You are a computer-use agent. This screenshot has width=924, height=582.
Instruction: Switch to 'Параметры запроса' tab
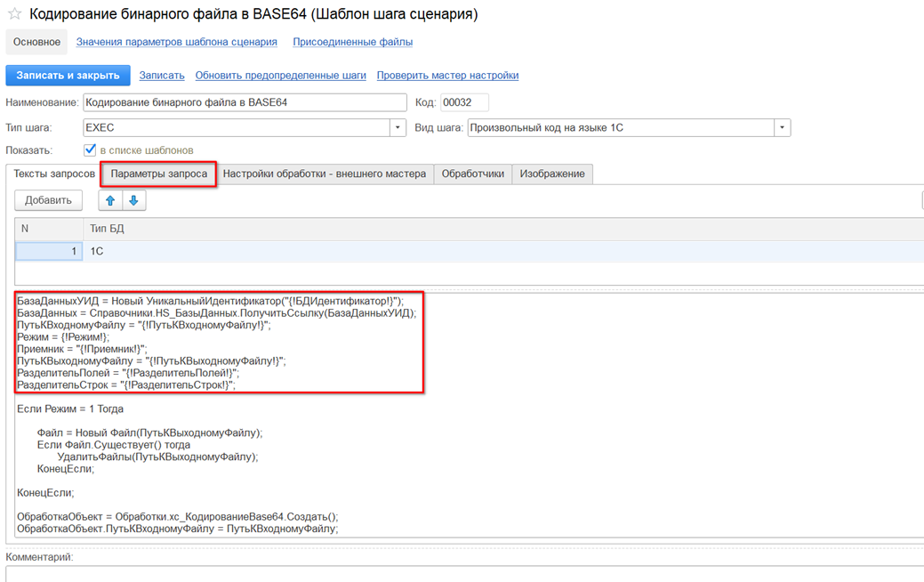point(158,174)
